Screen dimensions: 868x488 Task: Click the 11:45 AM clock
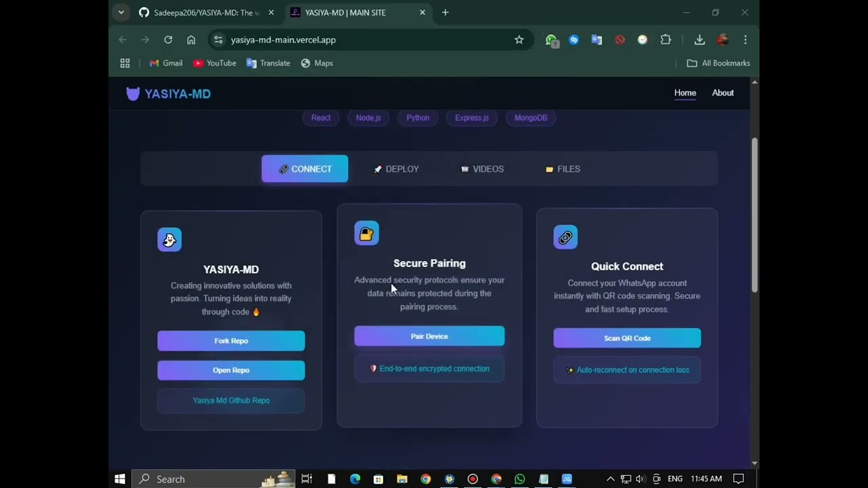707,479
